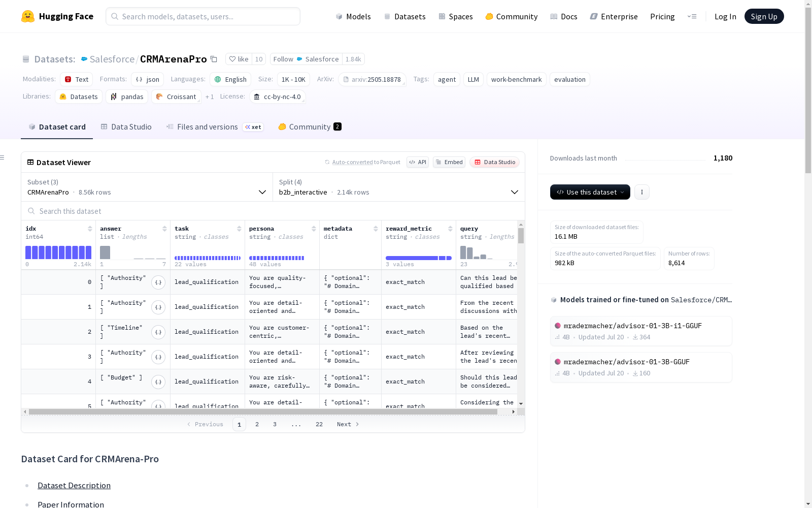Focus the Search models, datasets, users field
The width and height of the screenshot is (812, 508).
(203, 16)
